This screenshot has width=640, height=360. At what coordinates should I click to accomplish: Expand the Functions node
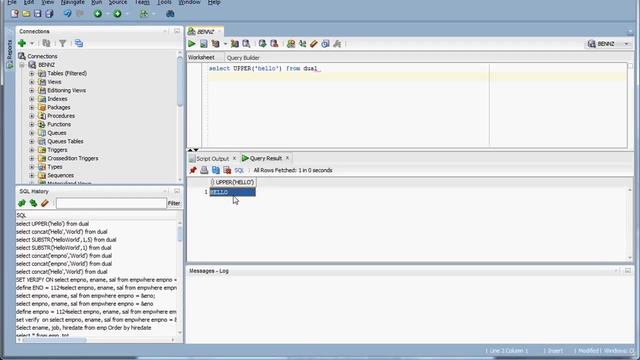(x=32, y=124)
